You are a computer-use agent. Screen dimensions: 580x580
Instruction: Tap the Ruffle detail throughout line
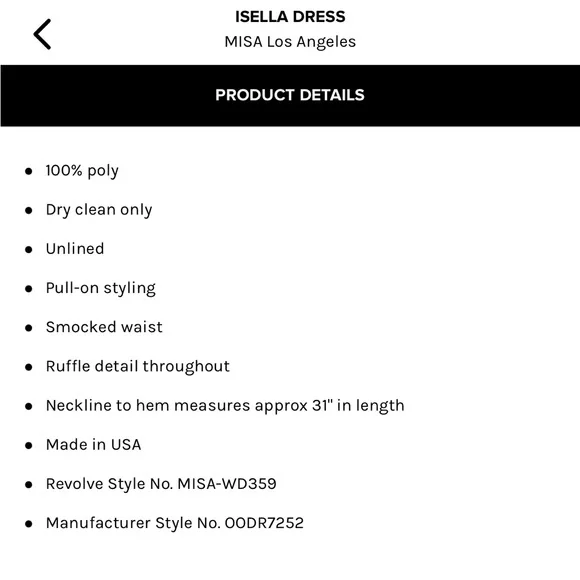pos(138,367)
